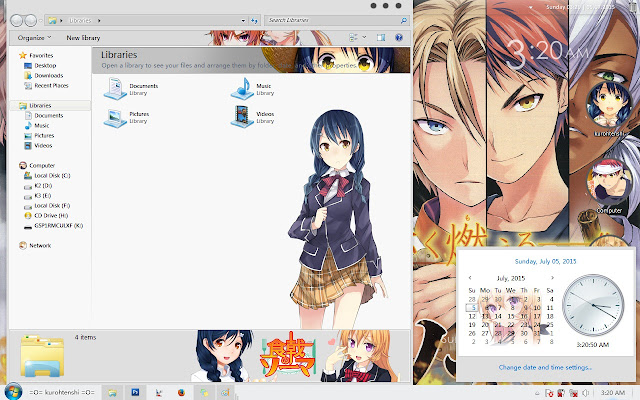Expand Libraries breadcrumb arrow
This screenshot has width=640, height=400.
99,20
